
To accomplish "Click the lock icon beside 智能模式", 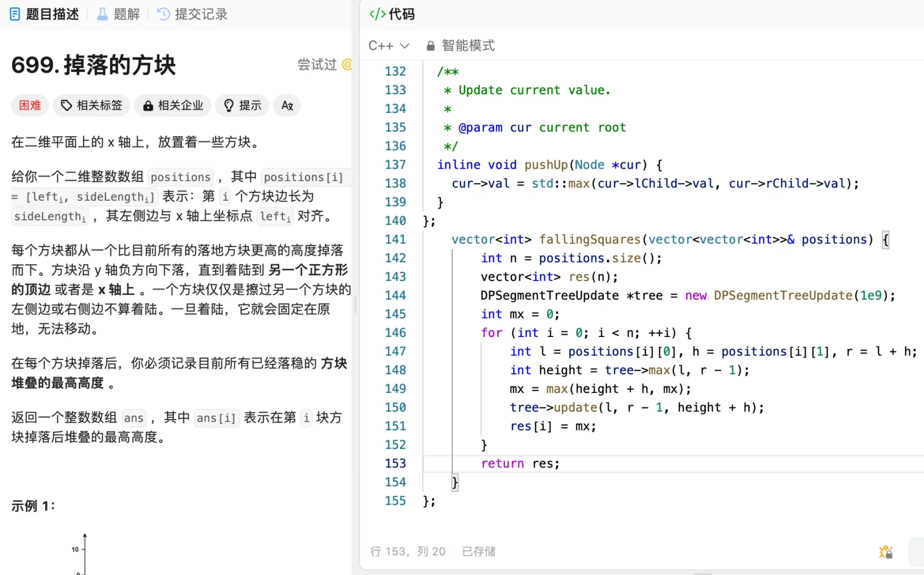I will (431, 46).
